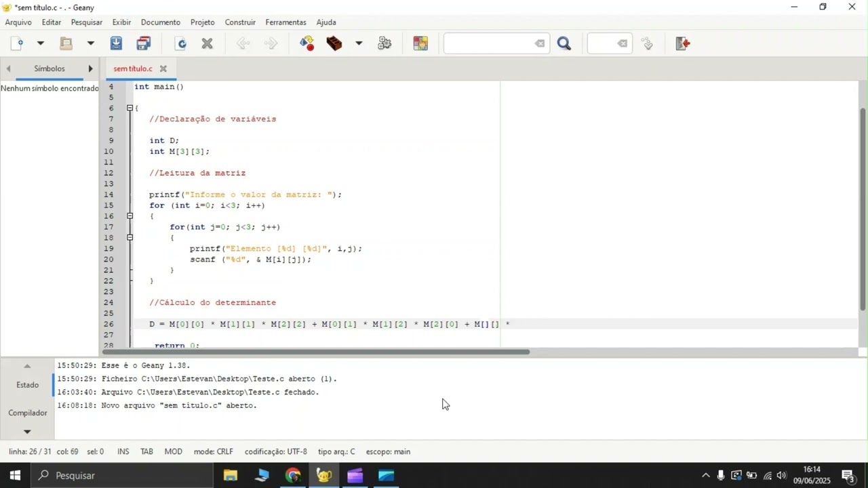Save the current file
This screenshot has width=868, height=488.
[116, 43]
